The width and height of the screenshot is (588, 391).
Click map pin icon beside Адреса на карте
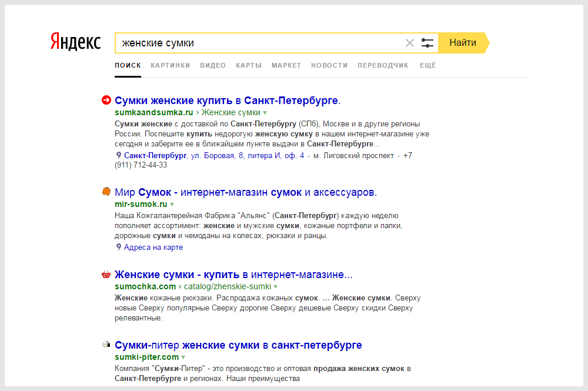pyautogui.click(x=119, y=247)
